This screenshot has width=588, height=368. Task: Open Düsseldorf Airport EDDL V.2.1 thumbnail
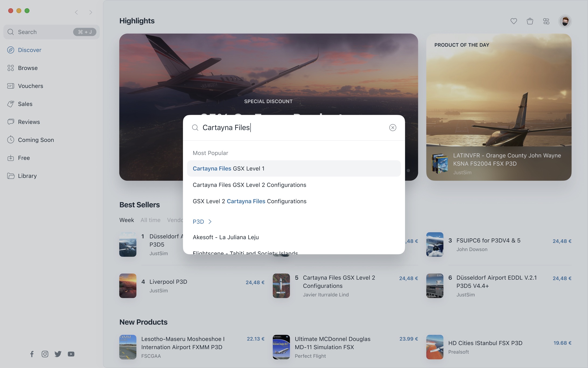435,286
